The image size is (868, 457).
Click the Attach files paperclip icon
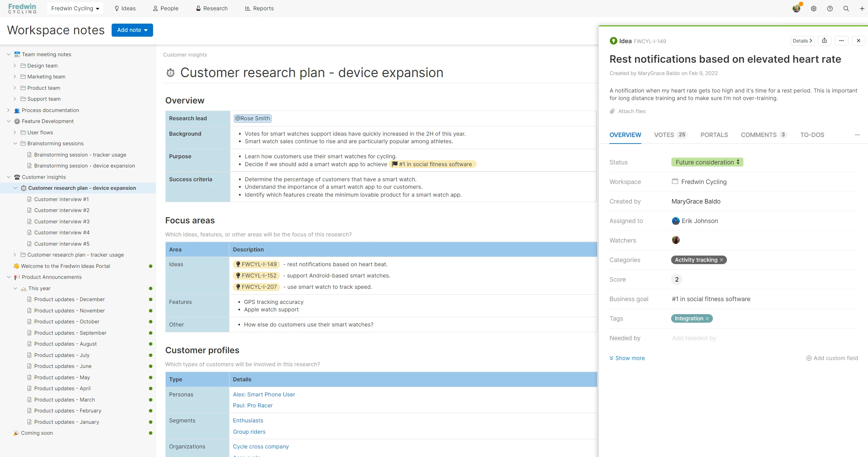613,111
